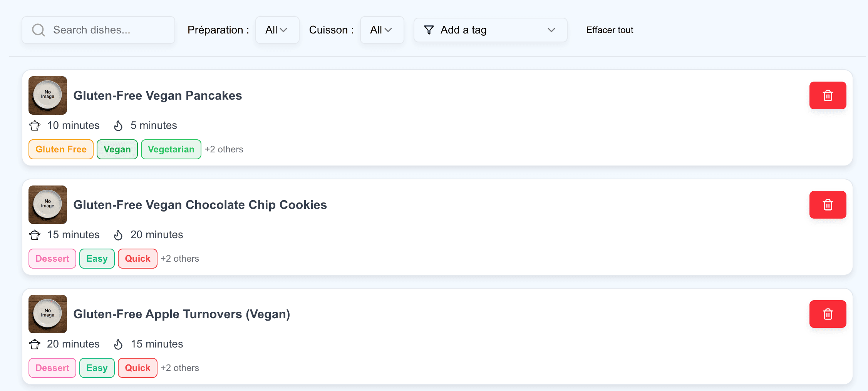The image size is (868, 391).
Task: Click Effacer tout to clear filters
Action: (610, 30)
